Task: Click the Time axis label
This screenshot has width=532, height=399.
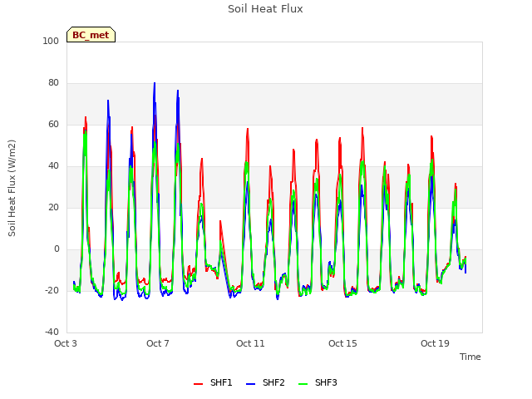Action: tap(470, 357)
